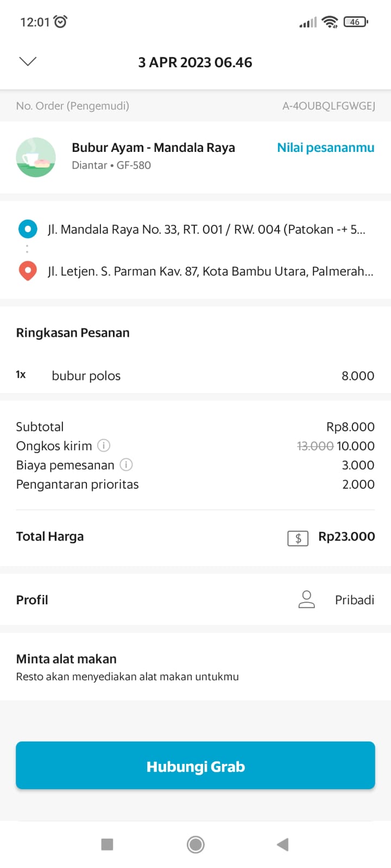
Task: Tap the Minta alat makan section
Action: click(x=128, y=667)
